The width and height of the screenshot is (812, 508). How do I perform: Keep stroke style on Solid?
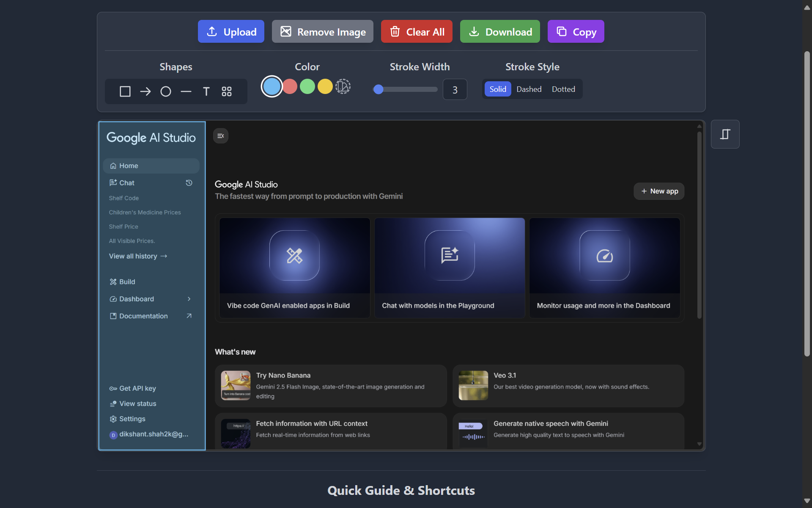pyautogui.click(x=498, y=89)
